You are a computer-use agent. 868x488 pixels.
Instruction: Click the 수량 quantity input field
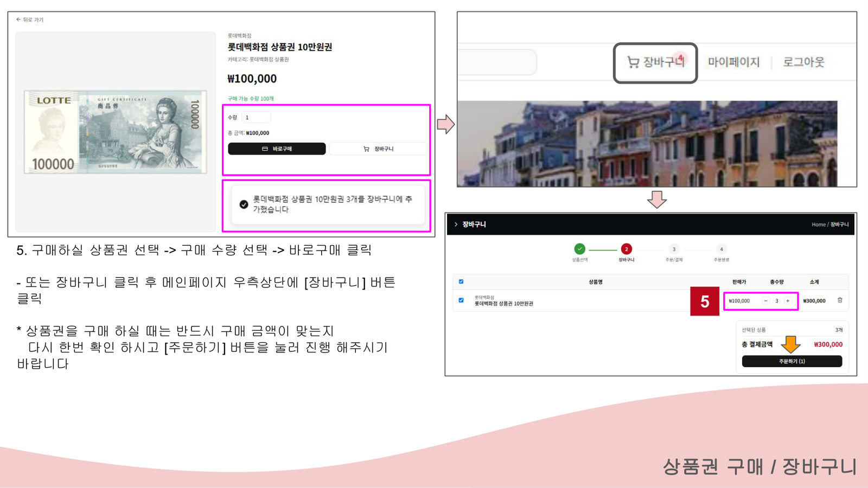(256, 117)
